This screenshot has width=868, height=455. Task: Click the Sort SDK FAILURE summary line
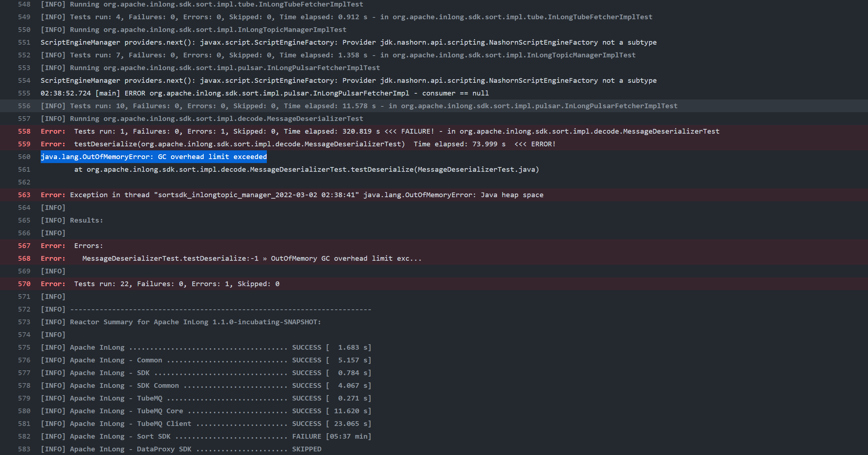(206, 436)
